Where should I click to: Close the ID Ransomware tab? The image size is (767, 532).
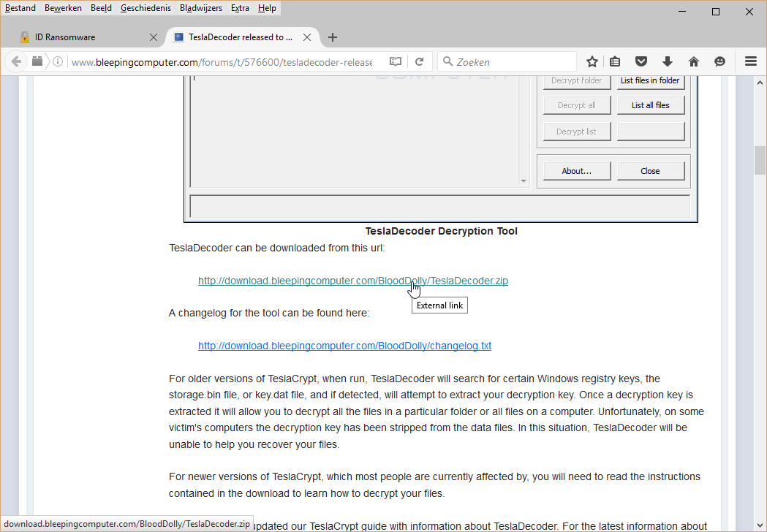pos(154,37)
